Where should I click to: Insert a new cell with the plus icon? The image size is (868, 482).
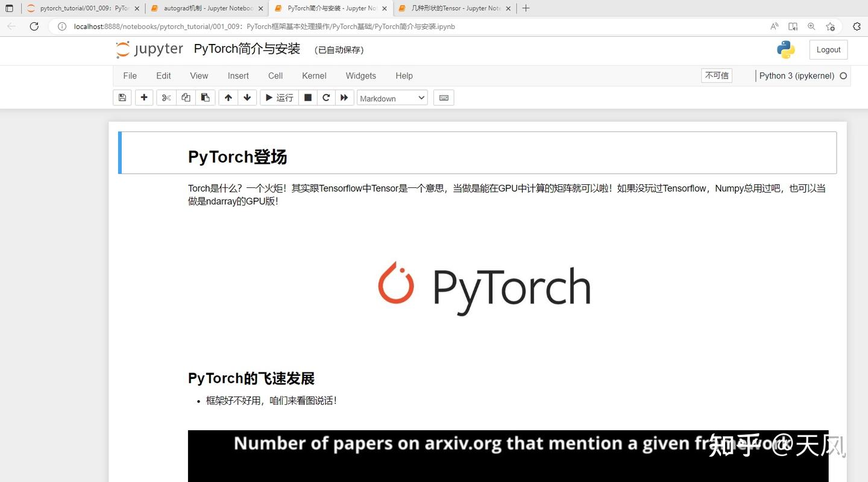coord(144,97)
